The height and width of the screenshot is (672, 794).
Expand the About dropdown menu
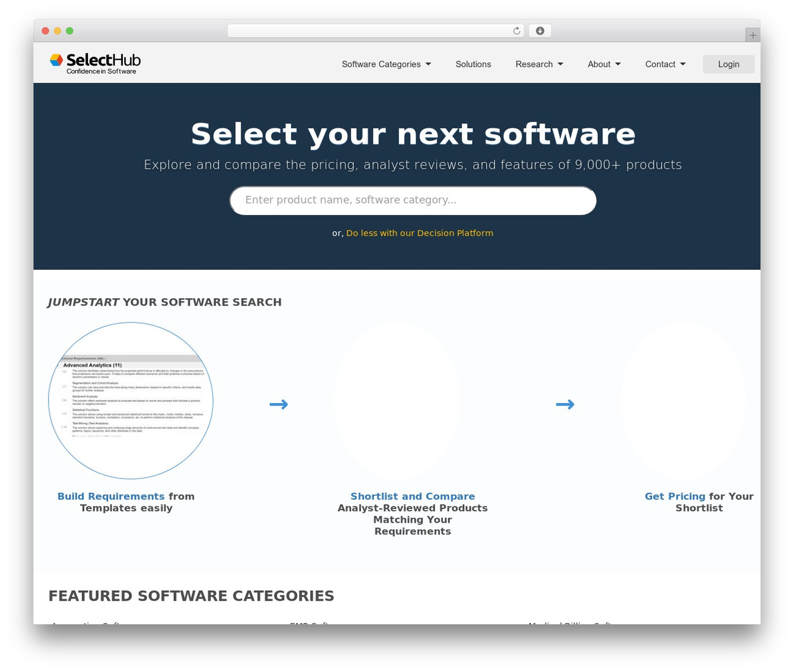pyautogui.click(x=604, y=64)
